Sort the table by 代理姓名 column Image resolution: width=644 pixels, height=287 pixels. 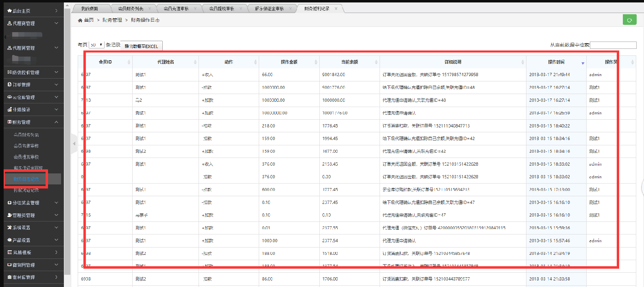pos(166,62)
